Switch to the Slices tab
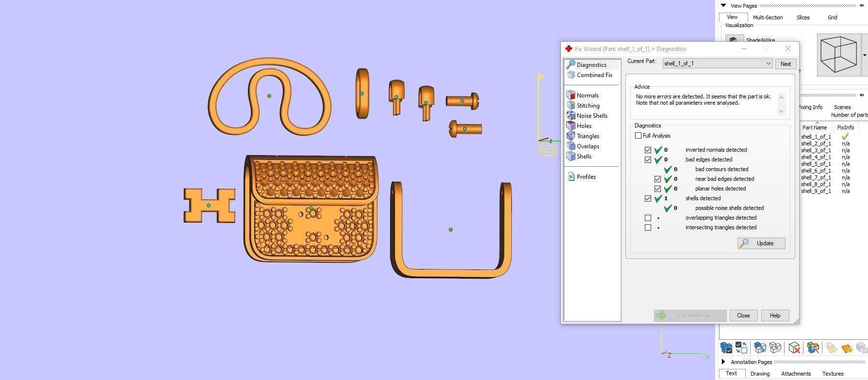868x380 pixels. coord(802,17)
